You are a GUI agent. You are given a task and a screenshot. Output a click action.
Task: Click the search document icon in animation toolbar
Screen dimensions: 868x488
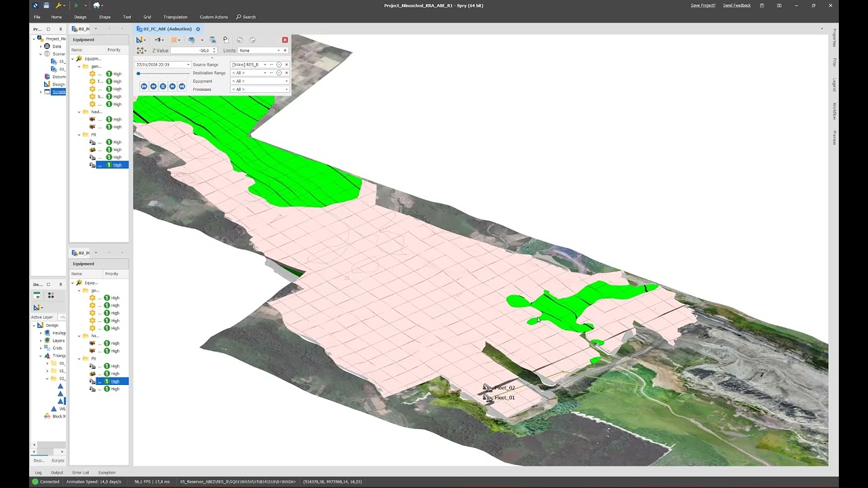(226, 40)
